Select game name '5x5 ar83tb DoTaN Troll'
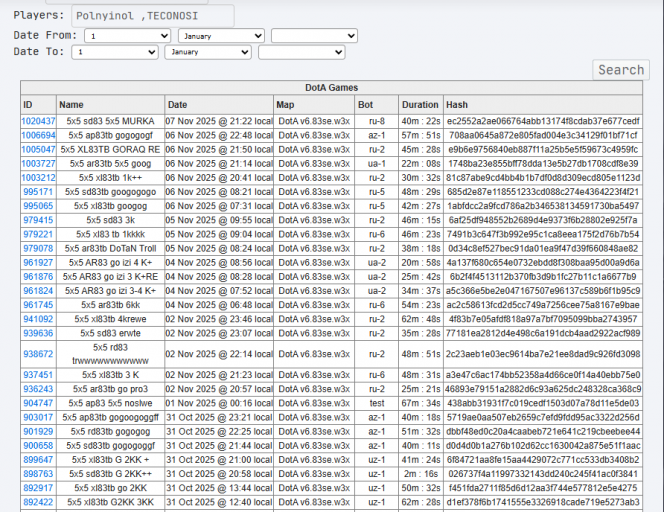 click(x=111, y=248)
